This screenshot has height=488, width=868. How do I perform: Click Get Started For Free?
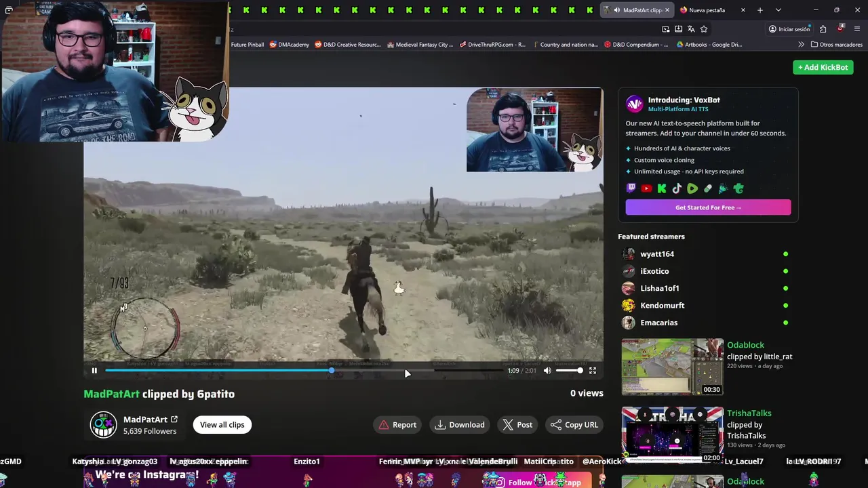(x=708, y=207)
